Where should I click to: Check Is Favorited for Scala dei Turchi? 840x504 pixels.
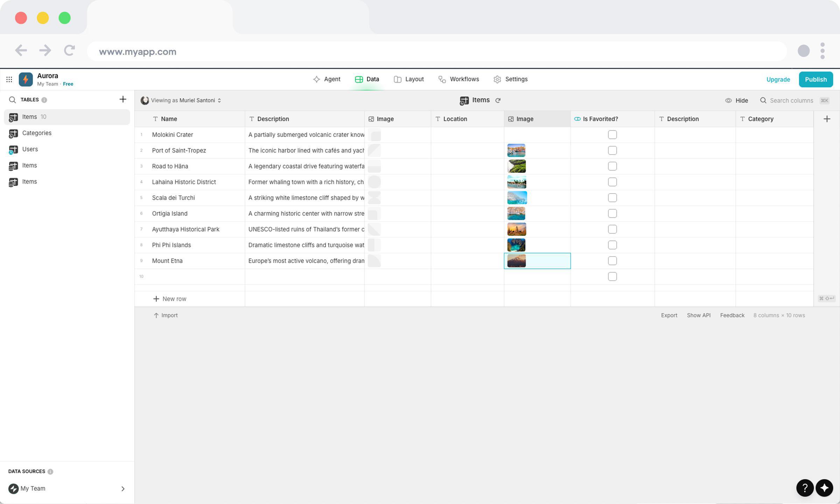click(612, 198)
